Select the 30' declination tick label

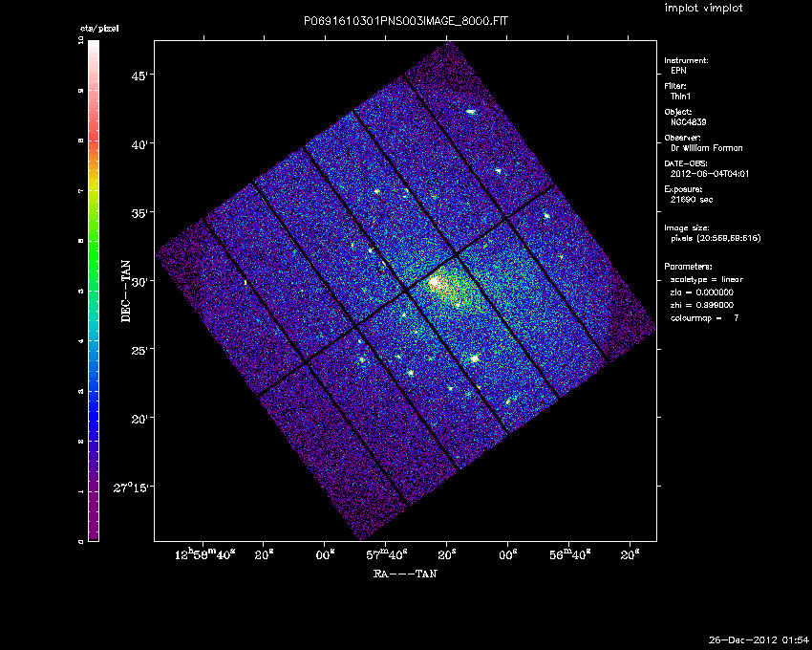[140, 281]
